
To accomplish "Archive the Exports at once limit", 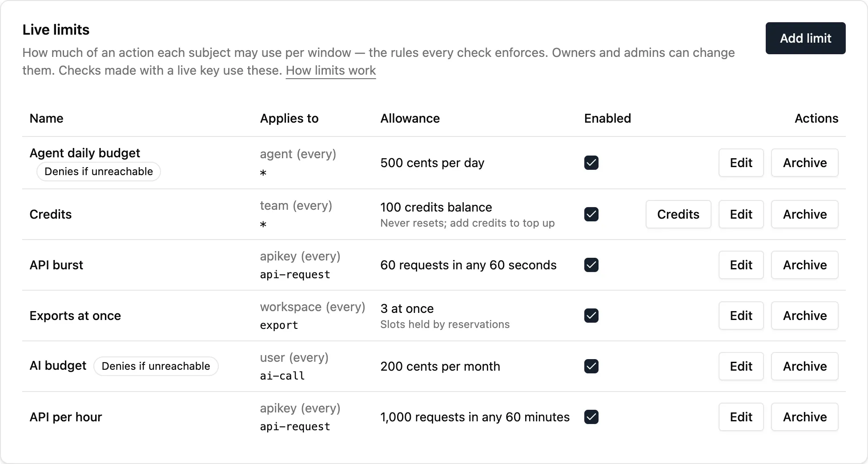I will 805,316.
